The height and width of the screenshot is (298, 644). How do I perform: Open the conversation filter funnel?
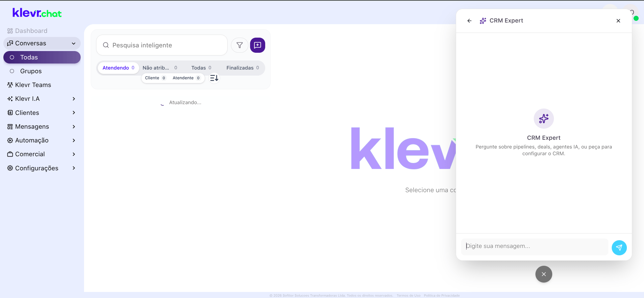pyautogui.click(x=240, y=45)
